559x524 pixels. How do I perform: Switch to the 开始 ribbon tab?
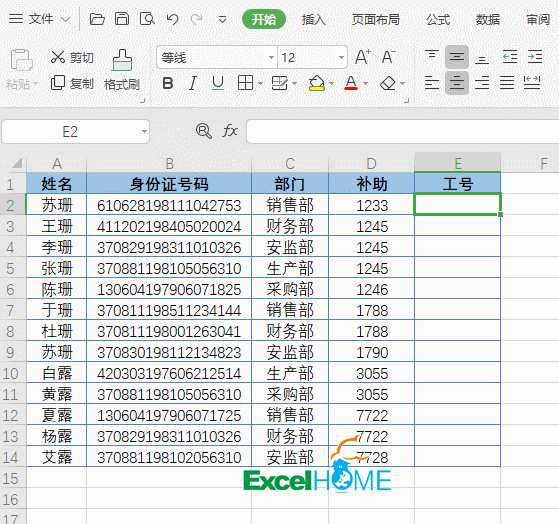(264, 19)
